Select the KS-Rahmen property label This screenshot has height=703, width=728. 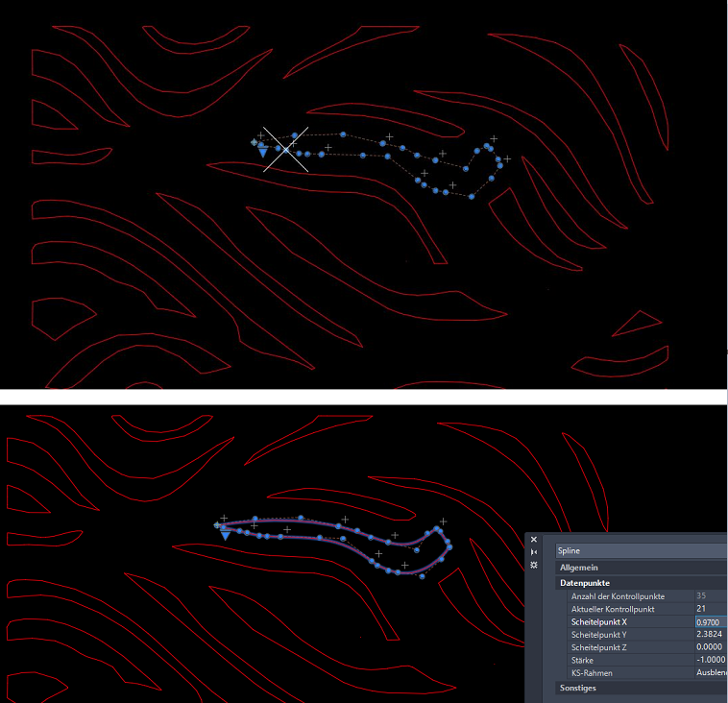point(592,673)
